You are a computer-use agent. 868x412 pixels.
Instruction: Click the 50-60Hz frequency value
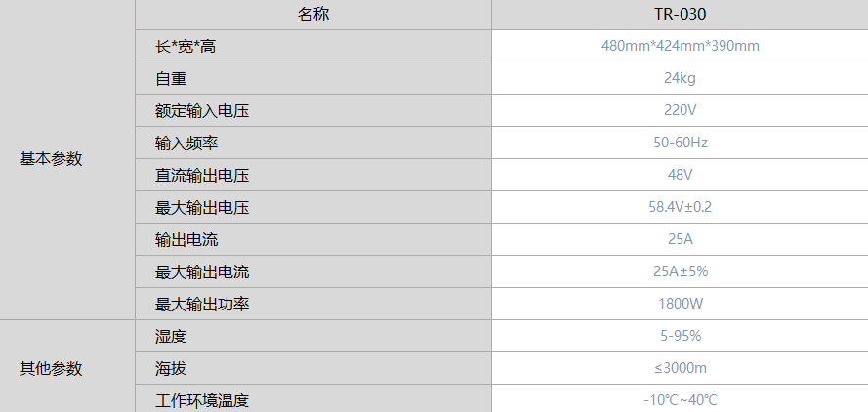click(681, 144)
